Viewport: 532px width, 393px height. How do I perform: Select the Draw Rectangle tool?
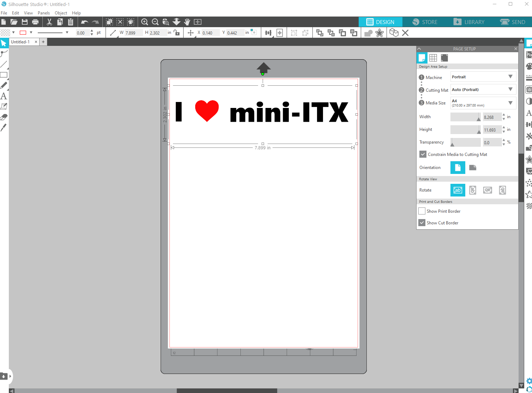[4, 75]
